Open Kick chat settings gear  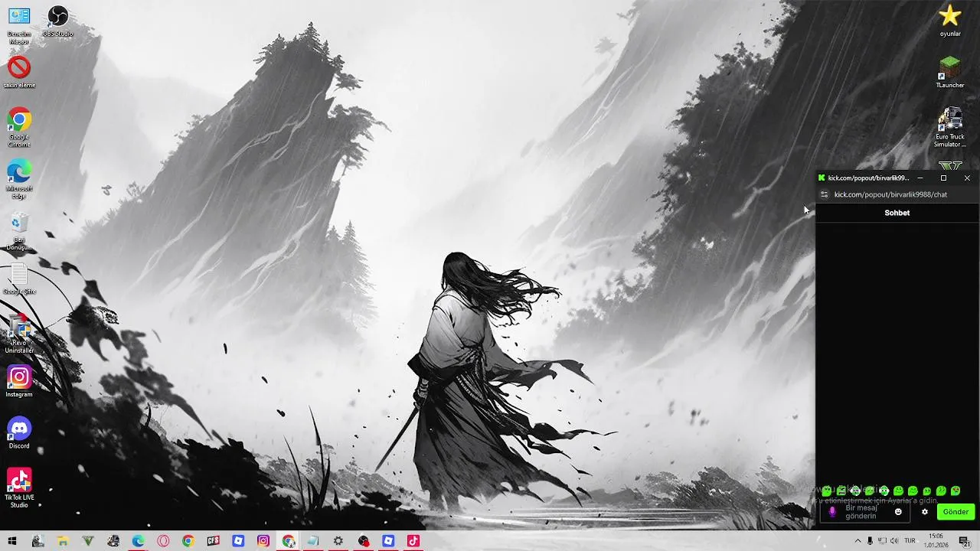tap(925, 512)
